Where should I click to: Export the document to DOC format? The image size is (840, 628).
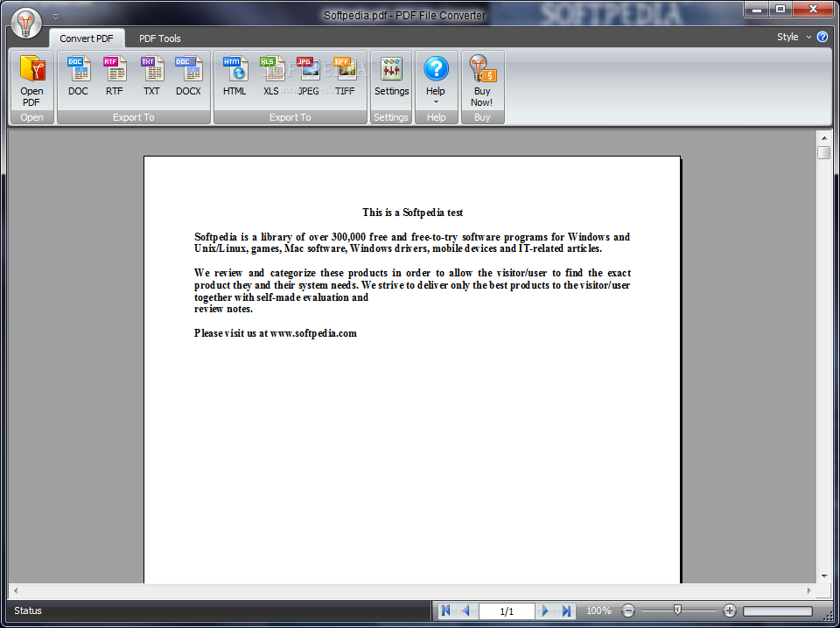pyautogui.click(x=78, y=75)
